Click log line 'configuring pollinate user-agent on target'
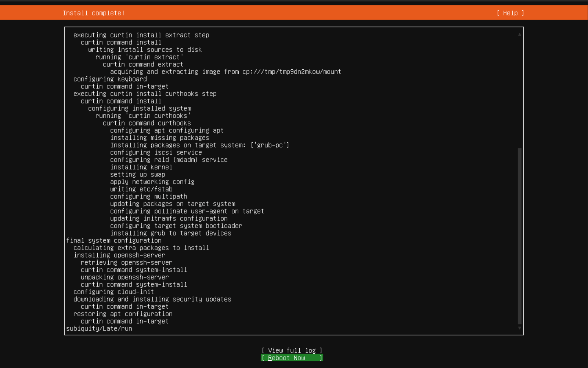The height and width of the screenshot is (368, 588). 187,211
